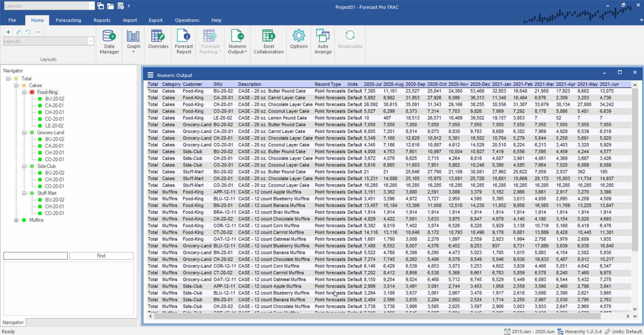Maximize the Numeric Output window
This screenshot has height=335, width=644.
[x=620, y=72]
